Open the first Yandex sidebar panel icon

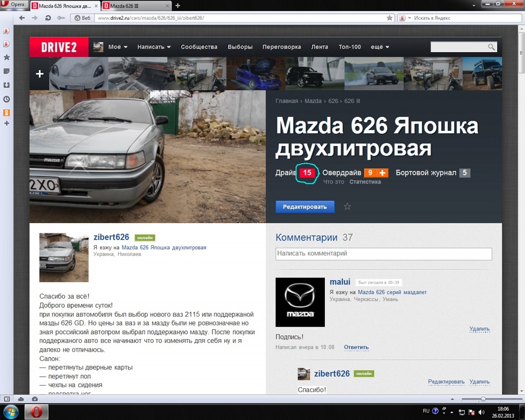tap(7, 31)
